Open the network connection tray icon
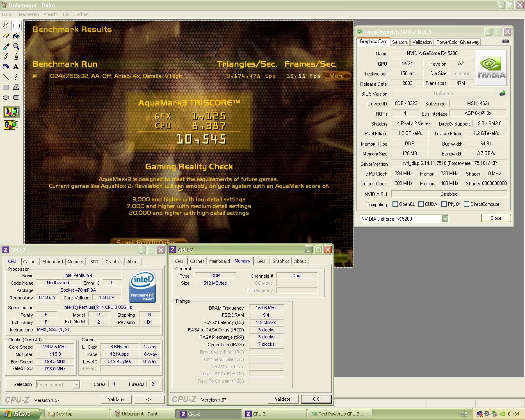This screenshot has width=525, height=420. [x=479, y=414]
